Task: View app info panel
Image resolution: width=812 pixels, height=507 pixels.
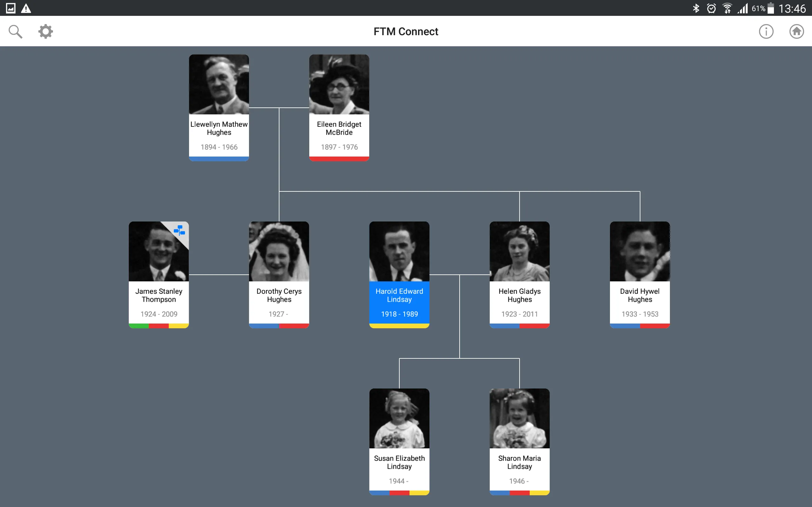Action: click(766, 32)
